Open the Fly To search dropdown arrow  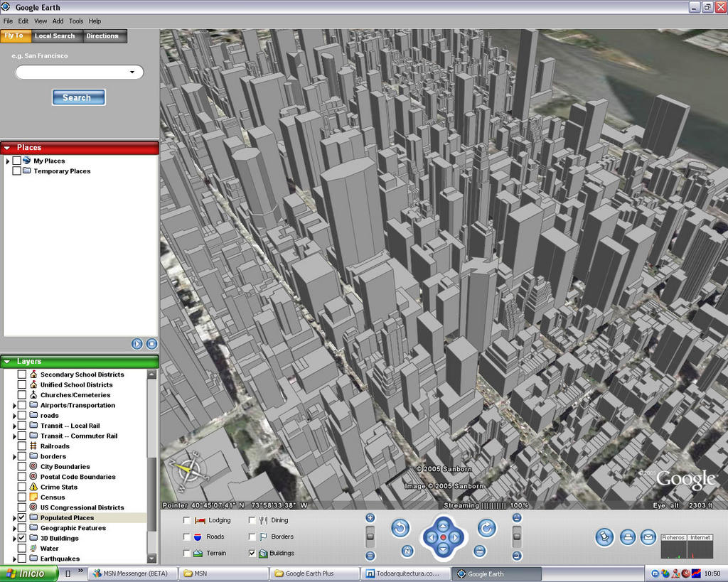(132, 72)
